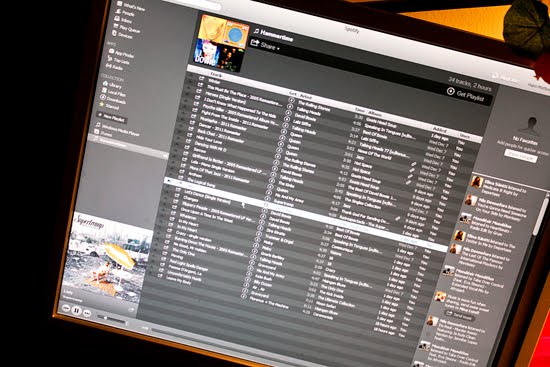The height and width of the screenshot is (367, 550).
Task: Share the Leave My Body track
Action: [x=160, y=276]
